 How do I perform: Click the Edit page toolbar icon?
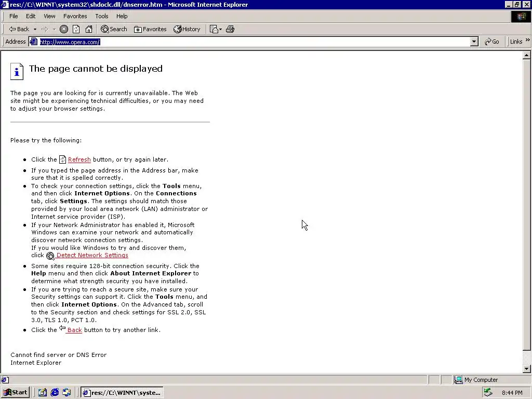(214, 29)
